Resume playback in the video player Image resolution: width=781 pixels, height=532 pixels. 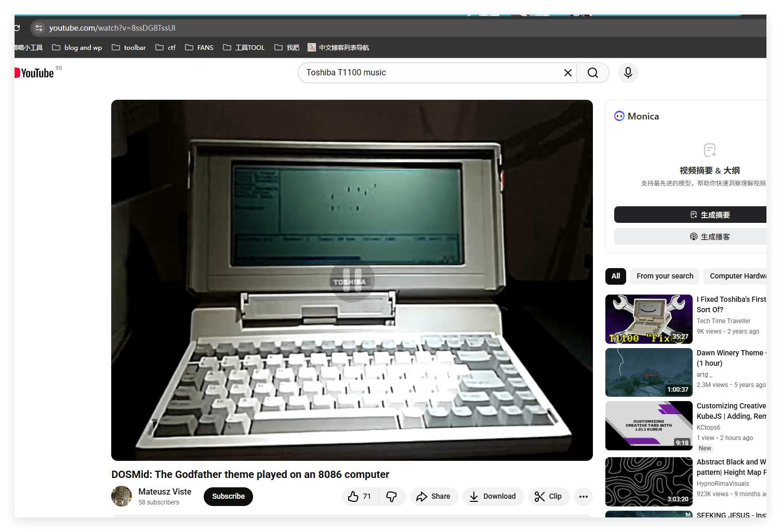coord(352,280)
